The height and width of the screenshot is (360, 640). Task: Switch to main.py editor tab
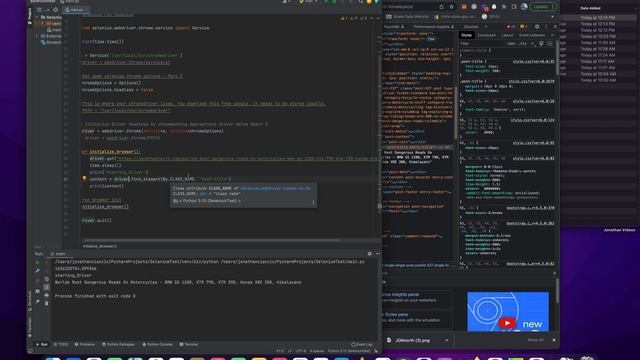coord(77,10)
